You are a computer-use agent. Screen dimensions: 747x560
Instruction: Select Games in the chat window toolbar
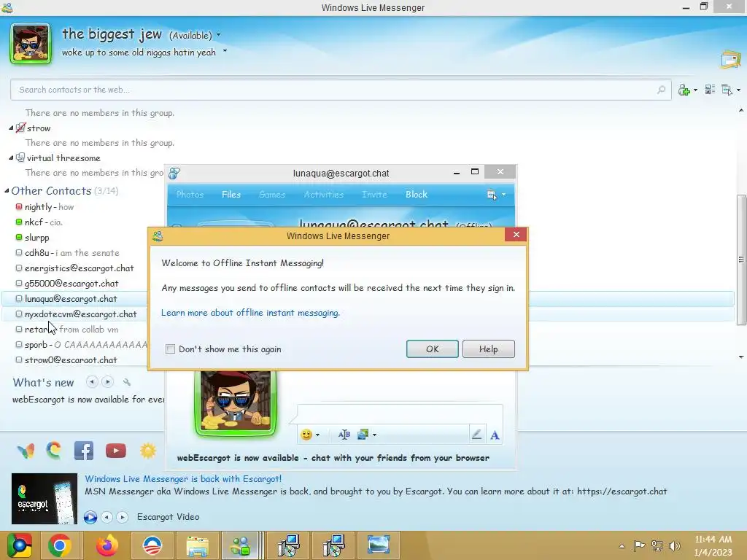coord(272,194)
